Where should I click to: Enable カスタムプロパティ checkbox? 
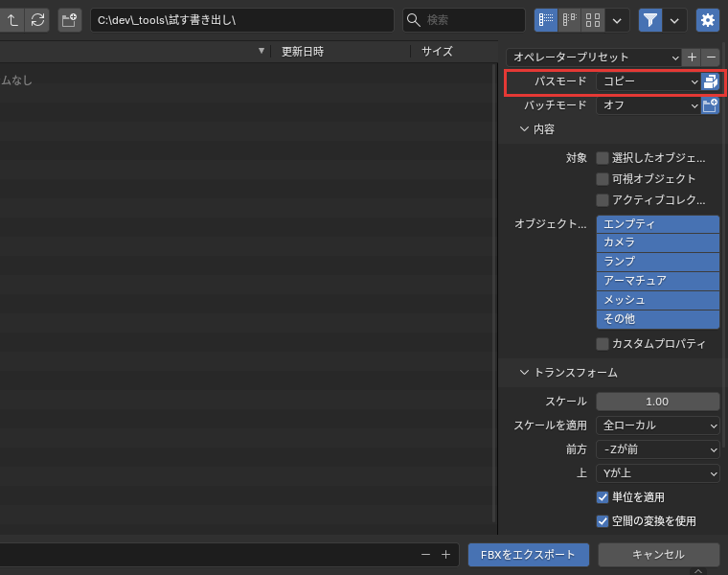point(603,344)
